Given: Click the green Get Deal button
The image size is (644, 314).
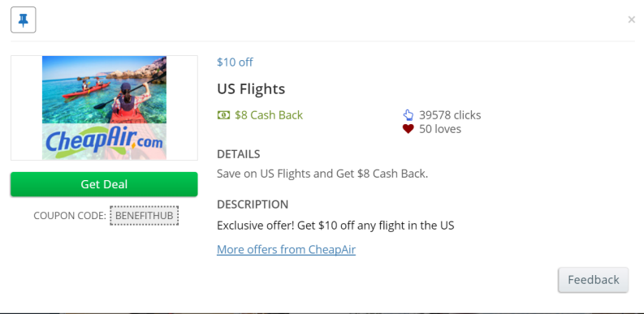Looking at the screenshot, I should click(104, 184).
